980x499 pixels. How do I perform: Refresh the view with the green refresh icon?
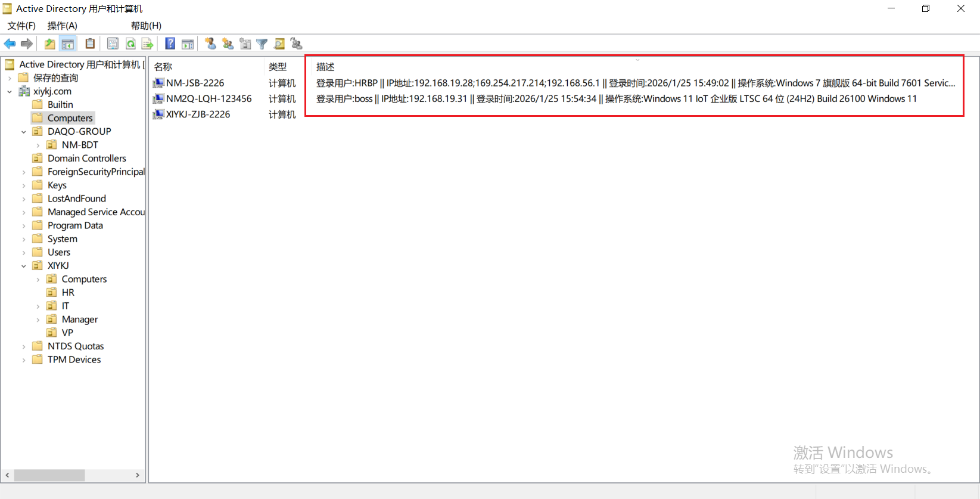(x=130, y=44)
